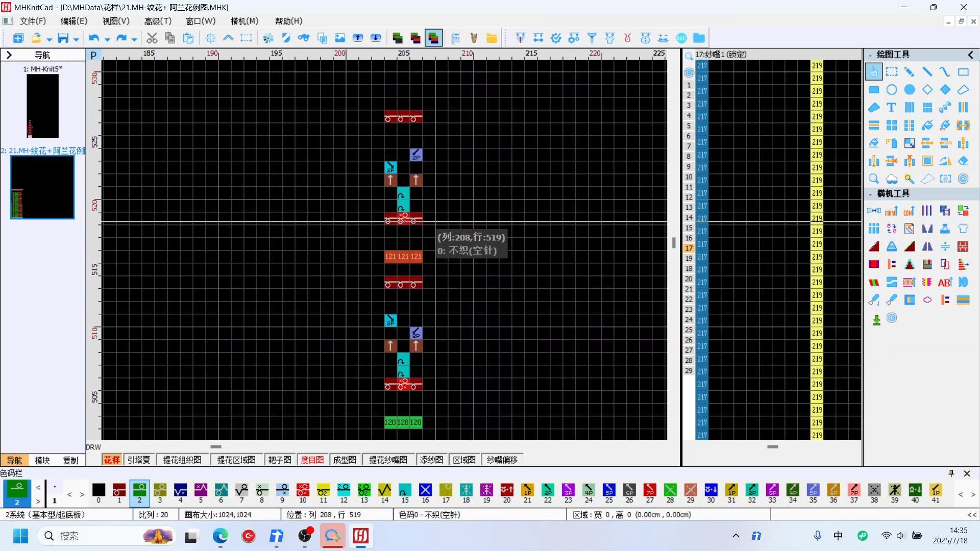The height and width of the screenshot is (551, 980).
Task: Switch to the 度目图 tab
Action: 312,460
